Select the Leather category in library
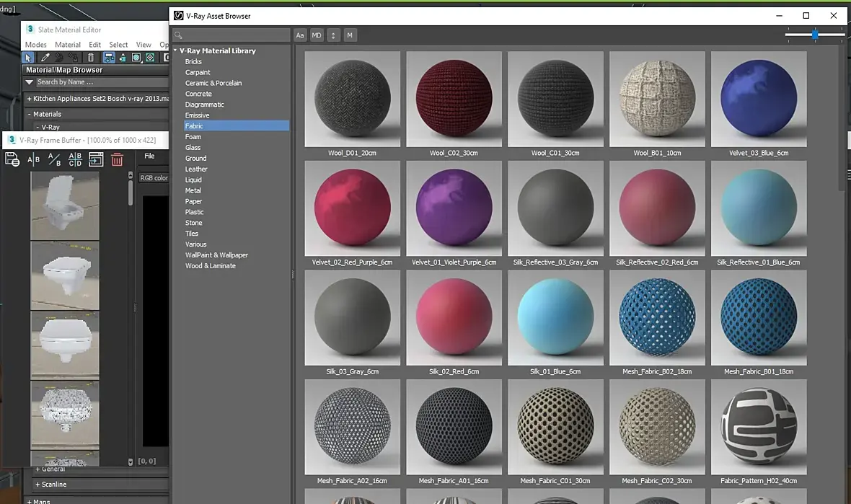Viewport: 851px width, 504px height. point(196,169)
